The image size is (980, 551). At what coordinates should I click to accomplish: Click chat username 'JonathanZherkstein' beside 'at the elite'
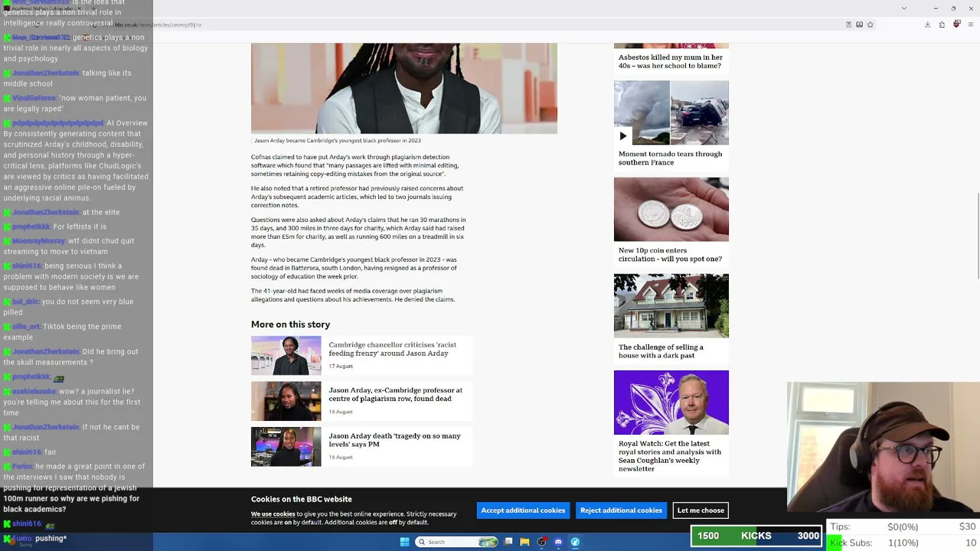point(45,213)
